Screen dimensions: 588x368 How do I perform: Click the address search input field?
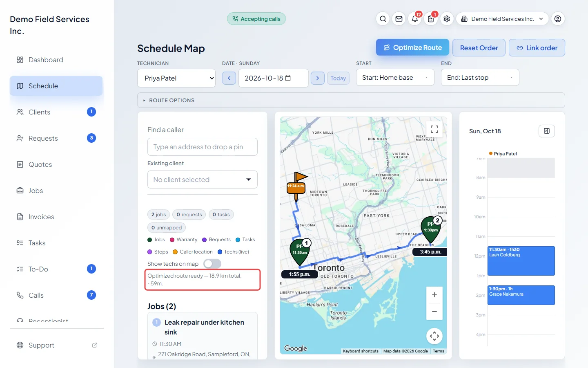pyautogui.click(x=203, y=147)
